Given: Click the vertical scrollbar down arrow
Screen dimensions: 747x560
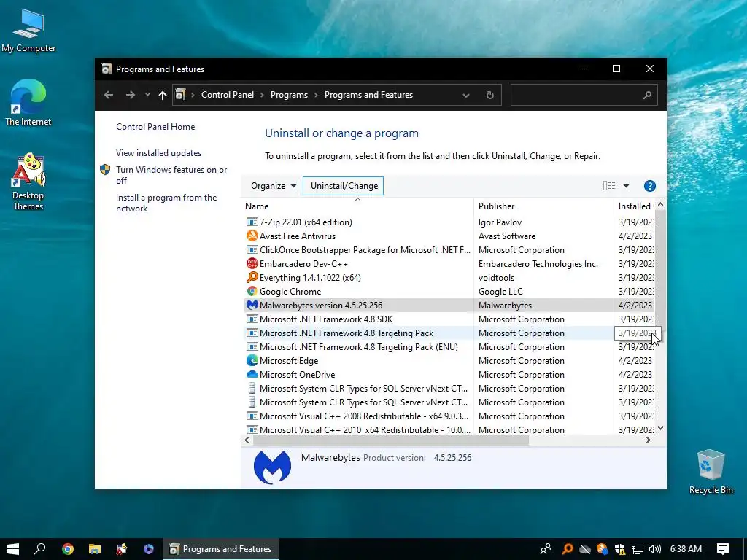Looking at the screenshot, I should (660, 428).
